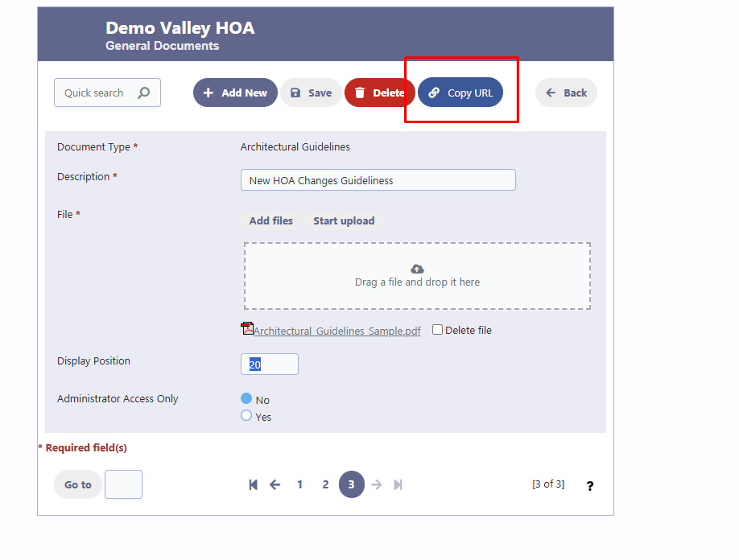Viewport: 739px width, 560px height.
Task: Go to page 2 of records
Action: coord(325,484)
